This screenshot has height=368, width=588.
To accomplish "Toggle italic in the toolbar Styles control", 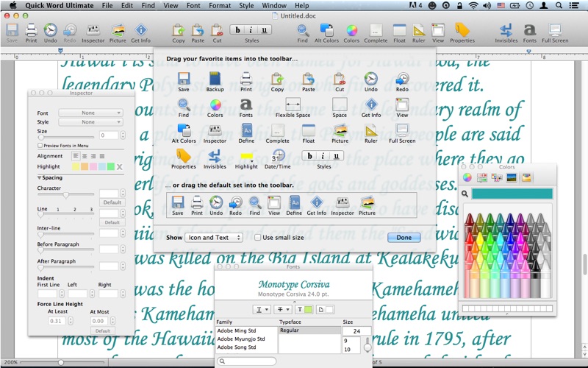I will coord(251,30).
